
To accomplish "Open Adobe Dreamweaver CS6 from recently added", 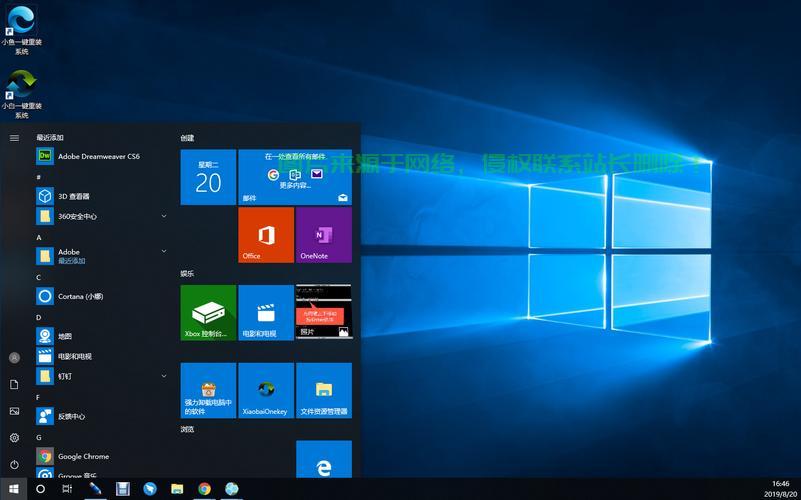I will point(102,156).
